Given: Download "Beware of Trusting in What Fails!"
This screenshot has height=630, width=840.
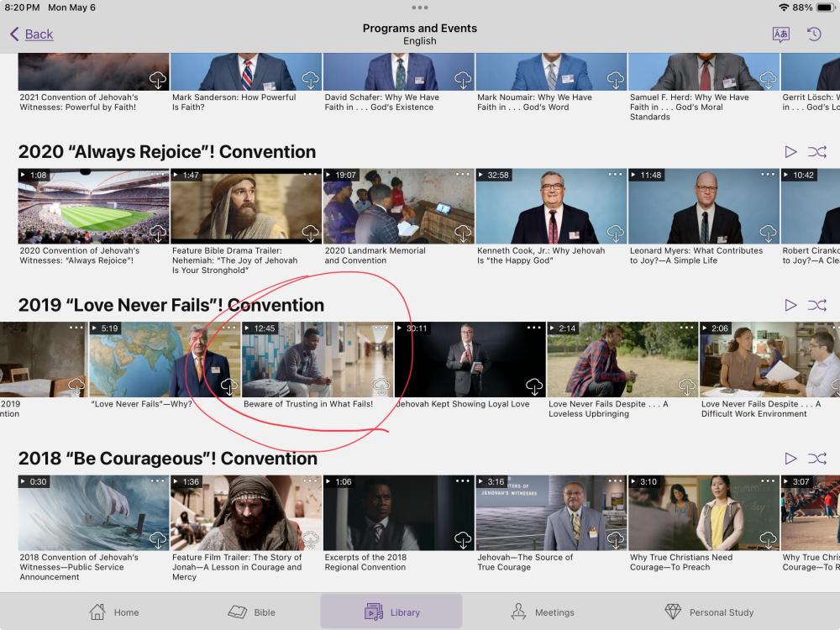Looking at the screenshot, I should tap(381, 386).
